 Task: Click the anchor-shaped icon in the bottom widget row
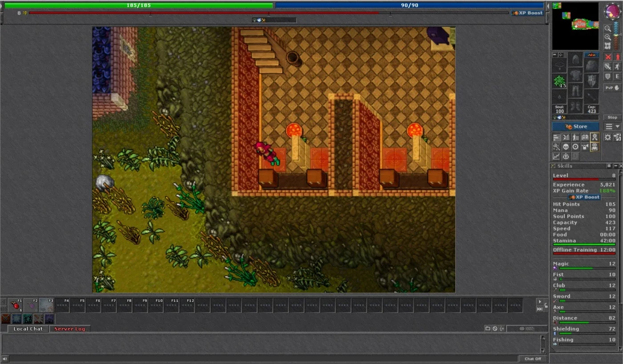566,156
